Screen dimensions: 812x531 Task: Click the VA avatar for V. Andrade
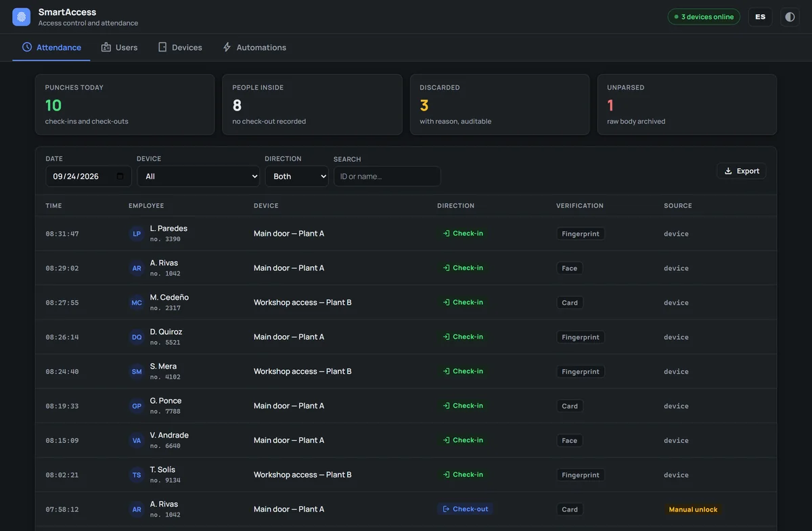coord(137,440)
